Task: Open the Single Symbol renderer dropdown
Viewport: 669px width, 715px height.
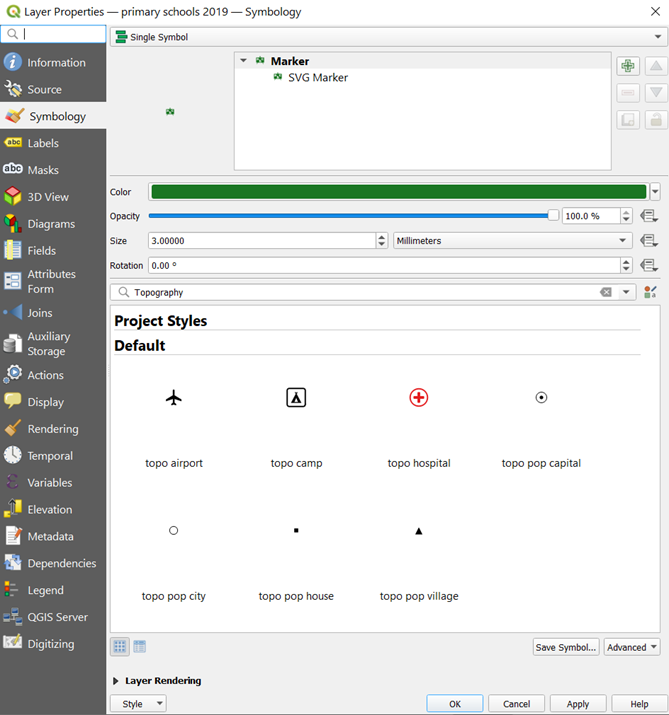Action: pyautogui.click(x=388, y=37)
